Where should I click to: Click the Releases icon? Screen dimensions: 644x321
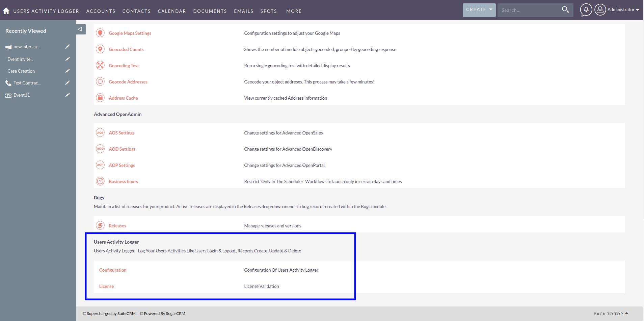(x=100, y=225)
